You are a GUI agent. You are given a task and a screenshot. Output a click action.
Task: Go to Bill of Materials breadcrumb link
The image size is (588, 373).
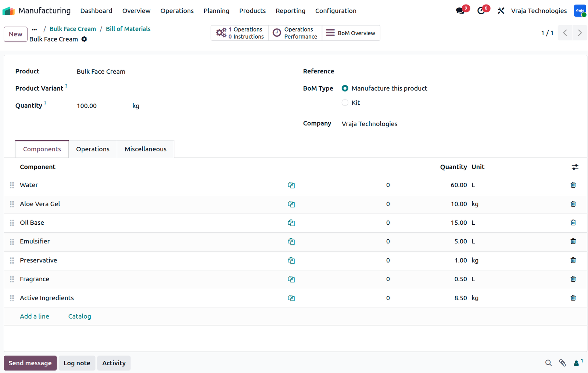coord(128,29)
